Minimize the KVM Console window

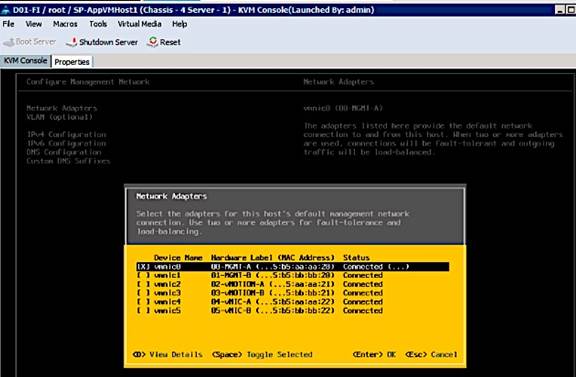(560, 10)
